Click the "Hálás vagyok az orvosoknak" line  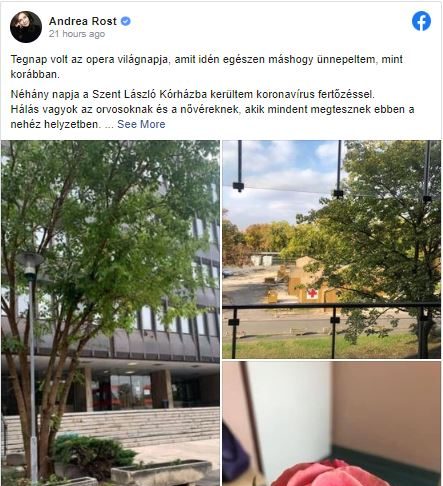pyautogui.click(x=212, y=109)
